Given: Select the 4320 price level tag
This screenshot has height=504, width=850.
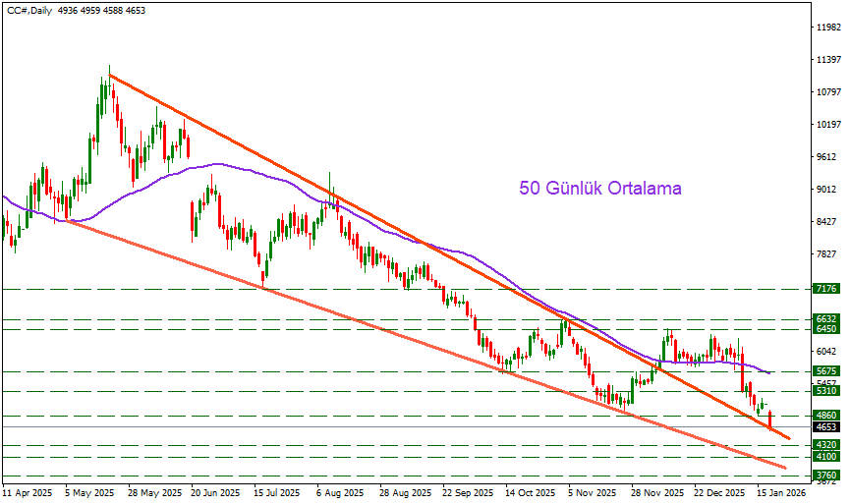Looking at the screenshot, I should coord(826,445).
